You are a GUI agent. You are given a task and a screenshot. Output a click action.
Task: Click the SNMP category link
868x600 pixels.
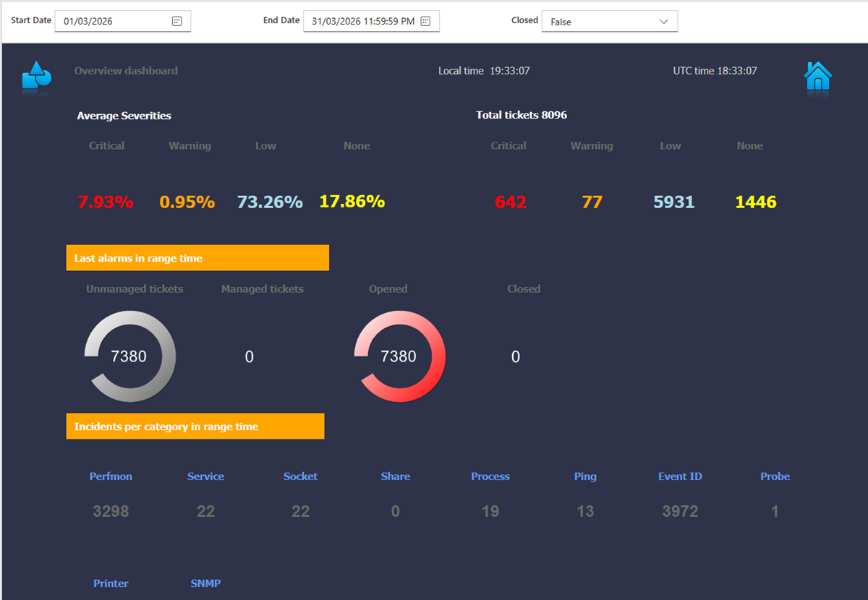pos(205,583)
